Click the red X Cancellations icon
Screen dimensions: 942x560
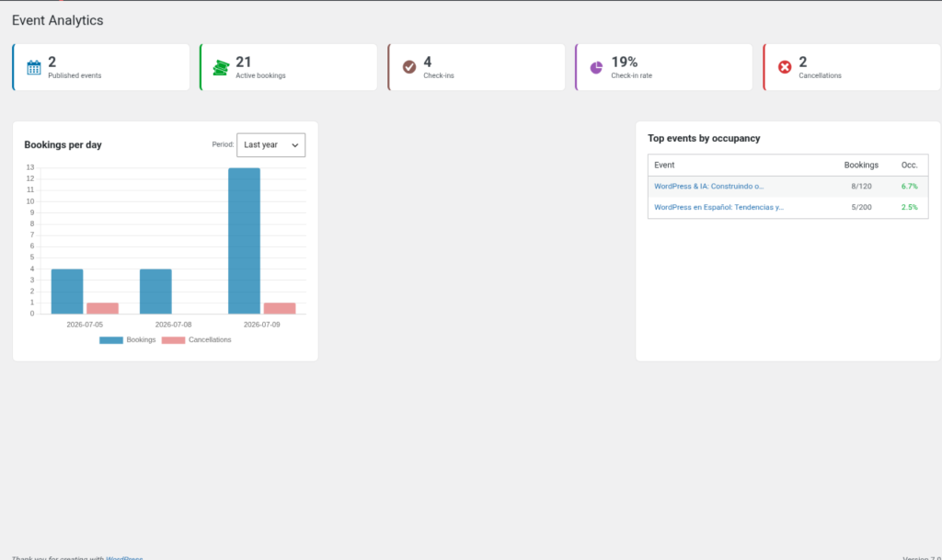(785, 67)
